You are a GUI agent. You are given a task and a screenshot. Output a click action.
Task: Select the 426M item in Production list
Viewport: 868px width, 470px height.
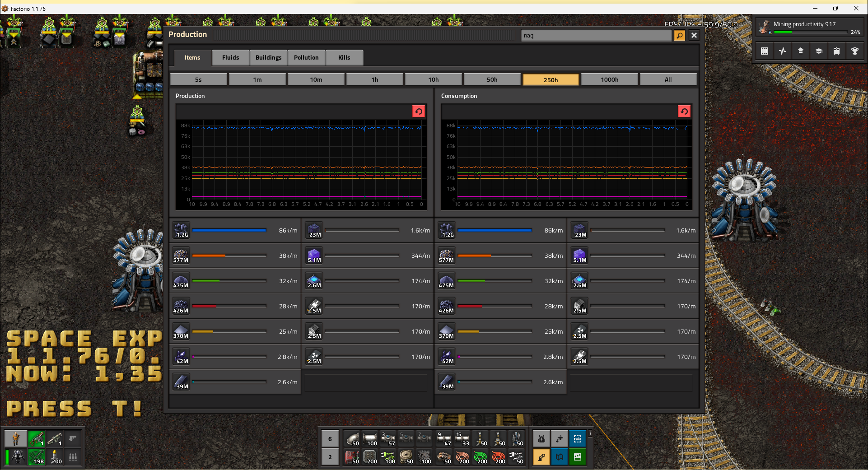pyautogui.click(x=181, y=306)
